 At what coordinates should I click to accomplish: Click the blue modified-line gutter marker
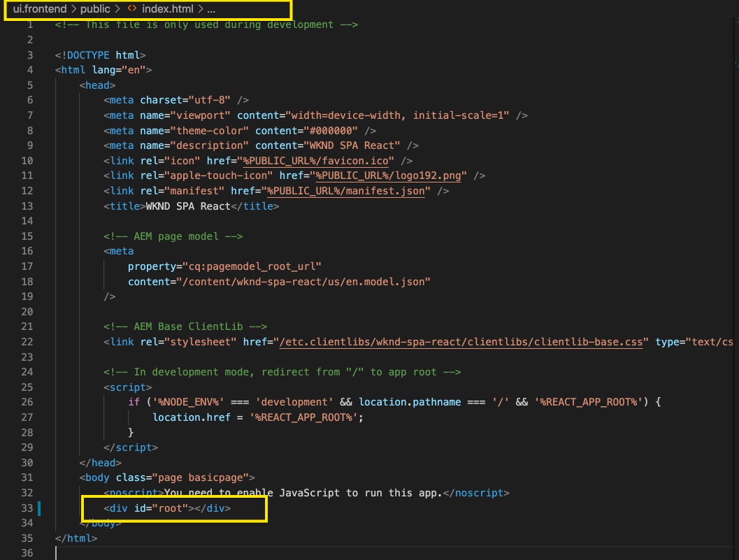click(39, 508)
